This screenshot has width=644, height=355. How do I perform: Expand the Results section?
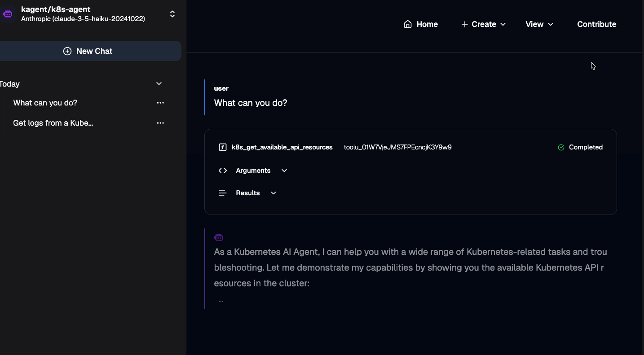(248, 193)
